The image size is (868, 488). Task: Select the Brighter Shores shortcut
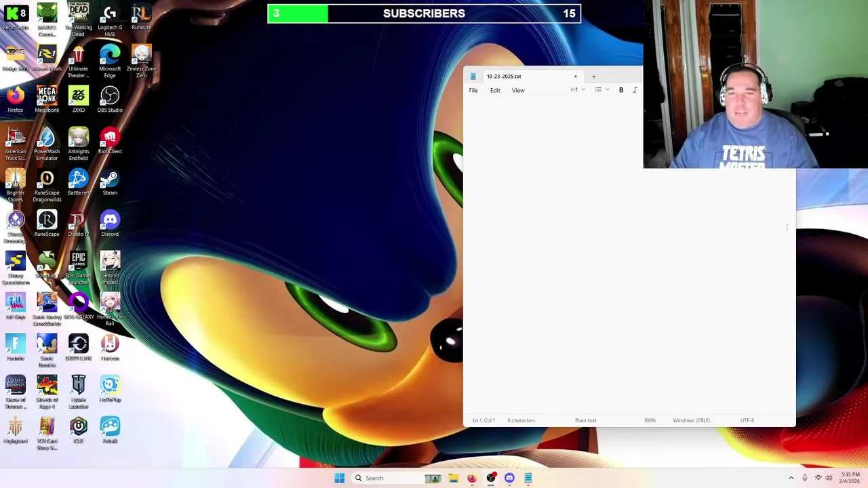(x=16, y=186)
